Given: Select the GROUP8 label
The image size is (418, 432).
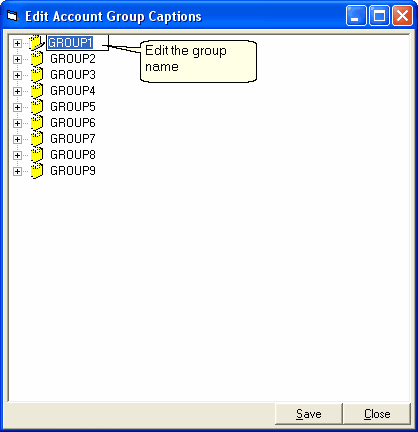Looking at the screenshot, I should pyautogui.click(x=73, y=155).
